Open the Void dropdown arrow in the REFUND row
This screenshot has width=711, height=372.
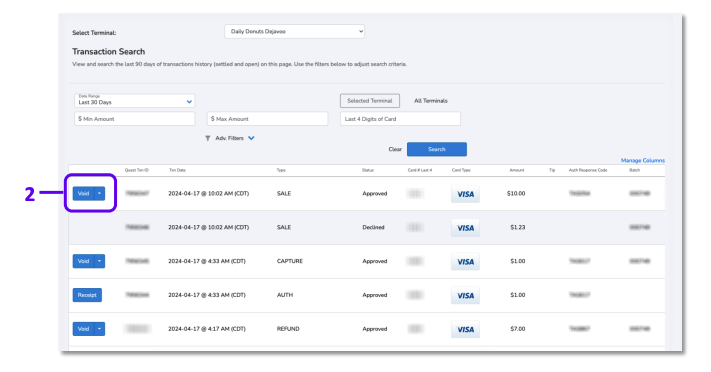[x=100, y=329]
